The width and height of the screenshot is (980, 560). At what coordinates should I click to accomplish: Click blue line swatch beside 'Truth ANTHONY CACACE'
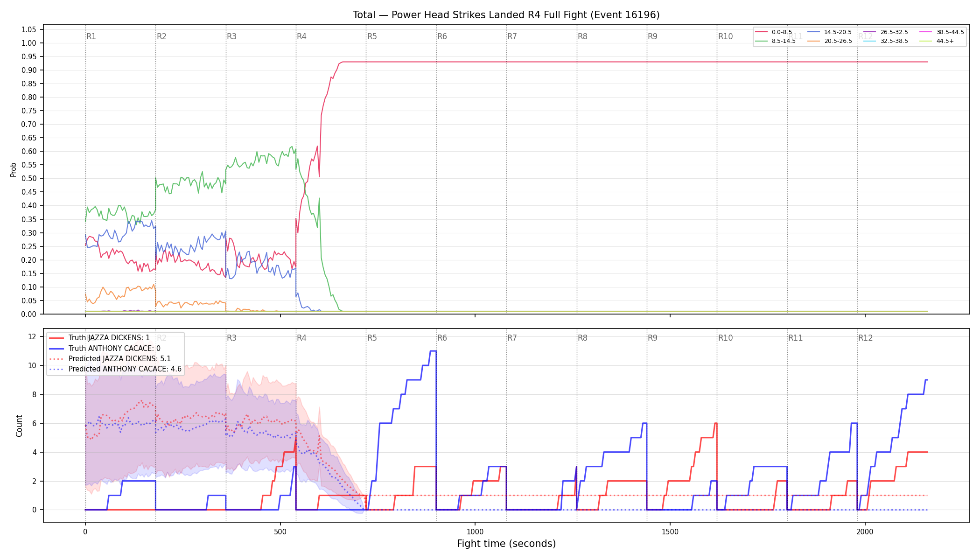56,348
